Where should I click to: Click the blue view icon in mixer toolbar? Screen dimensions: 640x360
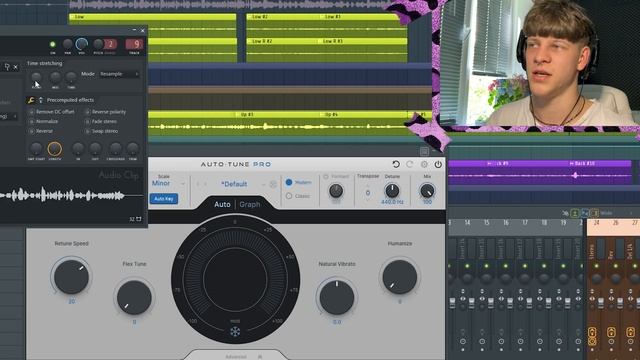tap(585, 213)
